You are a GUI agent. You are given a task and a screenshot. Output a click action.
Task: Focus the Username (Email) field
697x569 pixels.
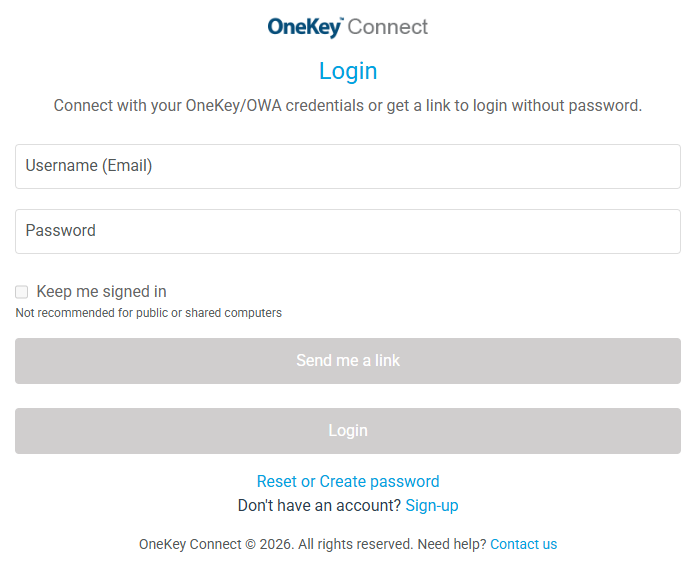coord(348,166)
